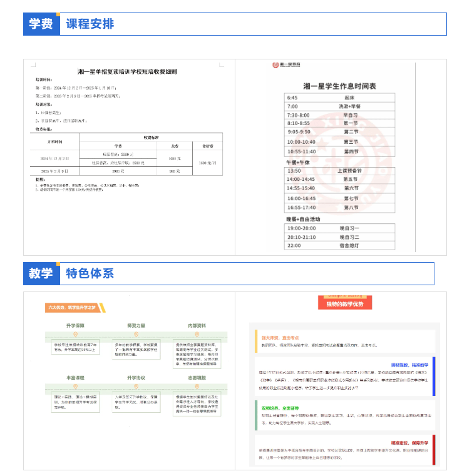
Task: Click the 2024年12月2日 start date cell
Action: coord(54,158)
